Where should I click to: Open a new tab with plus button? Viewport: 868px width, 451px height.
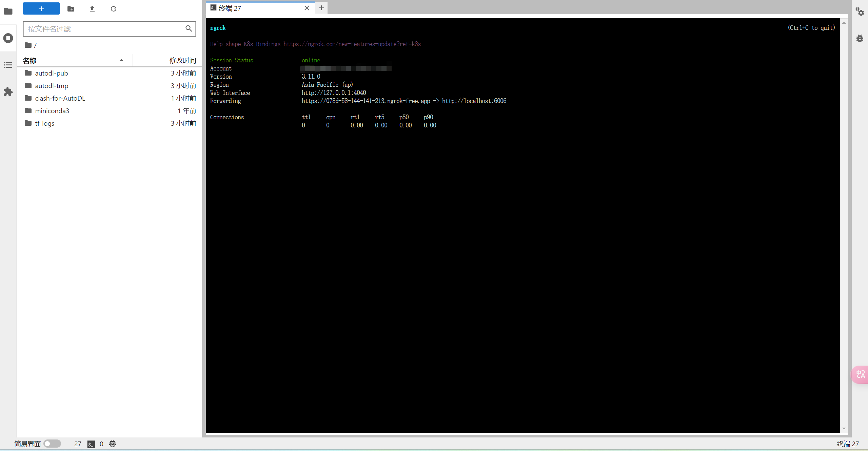(321, 8)
